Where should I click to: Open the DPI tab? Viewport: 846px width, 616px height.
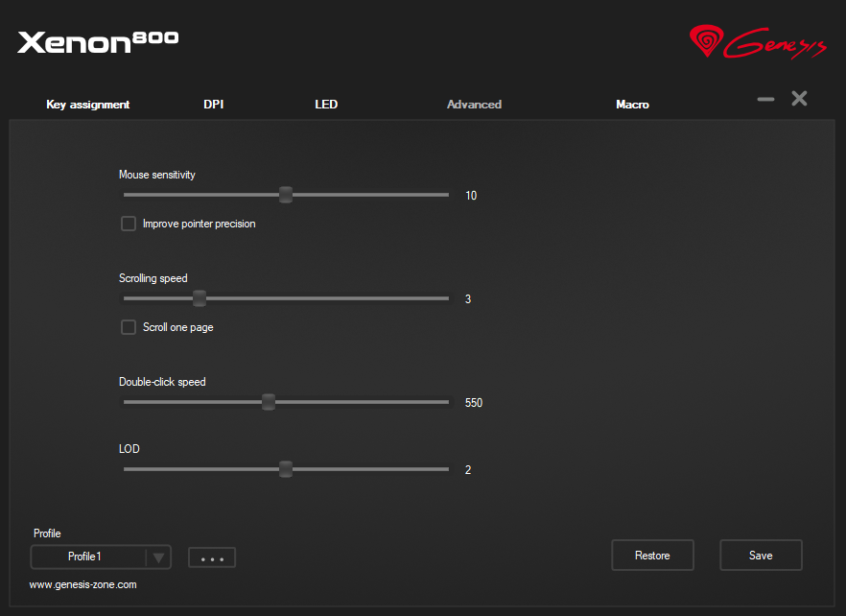pos(213,105)
